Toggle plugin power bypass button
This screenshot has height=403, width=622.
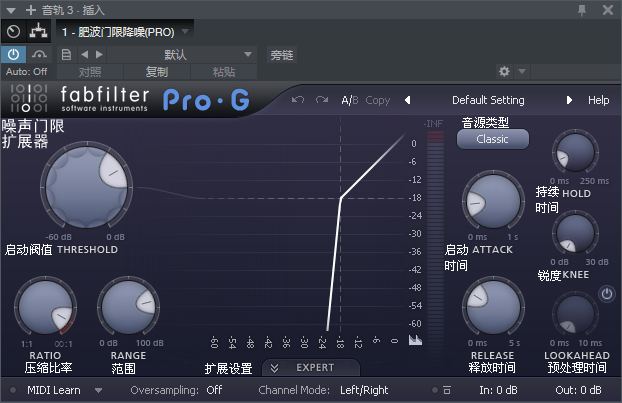pyautogui.click(x=13, y=54)
